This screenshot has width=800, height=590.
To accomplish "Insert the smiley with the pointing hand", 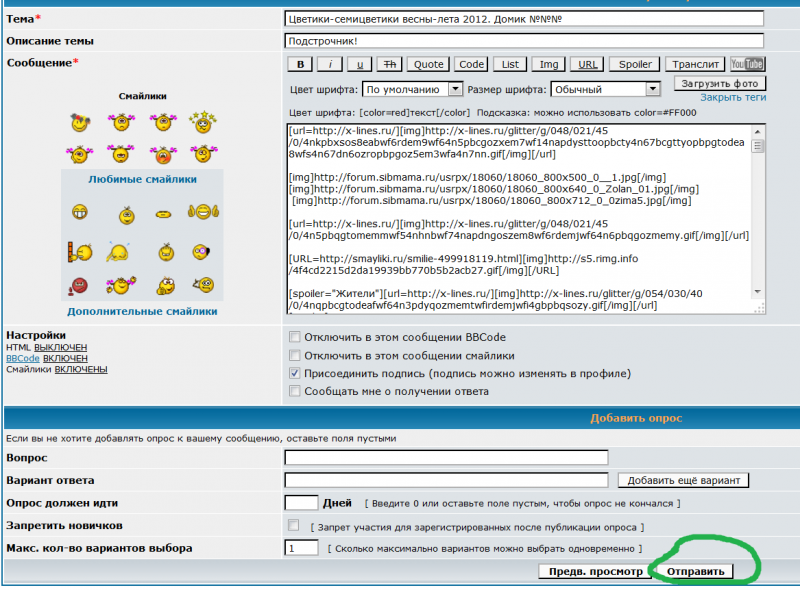I will (x=204, y=284).
